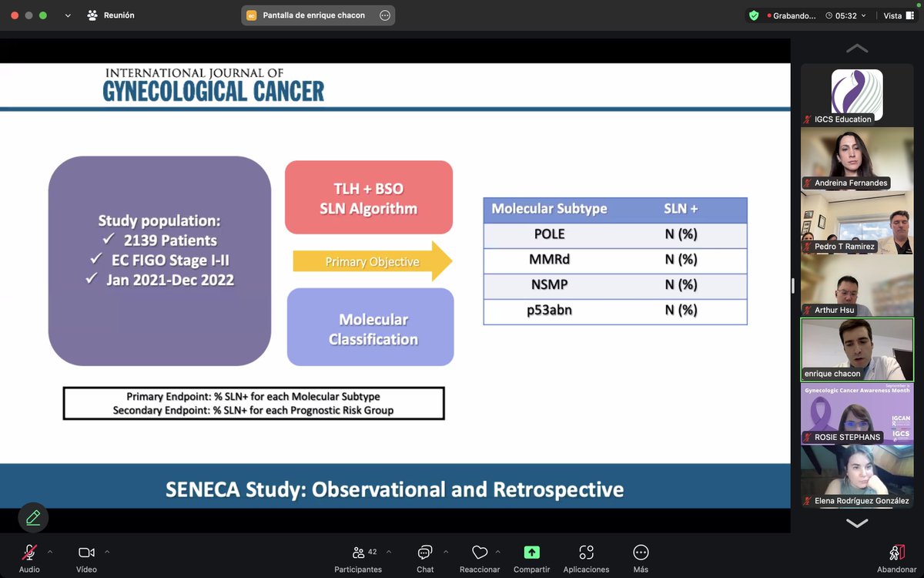Show next participants with down arrow

coord(857,523)
